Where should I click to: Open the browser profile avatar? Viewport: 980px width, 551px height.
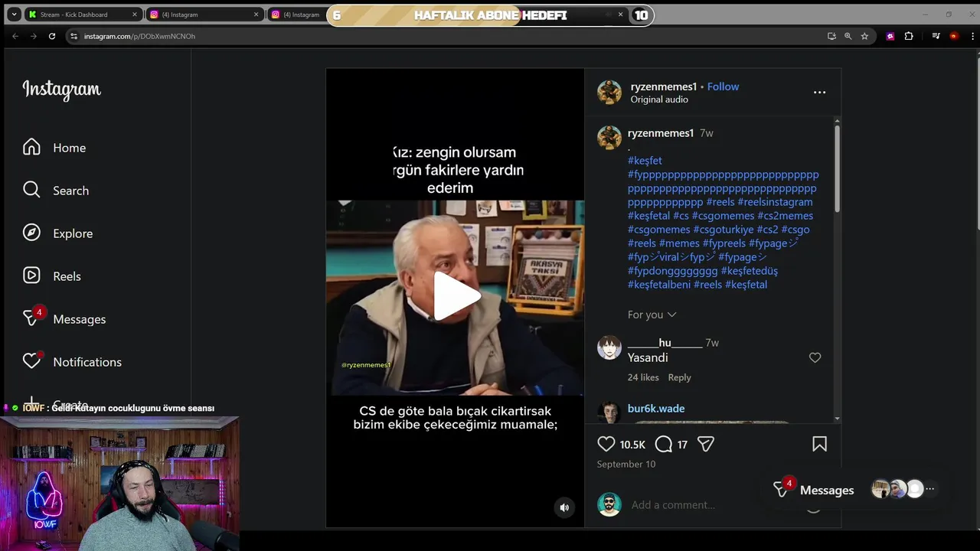(954, 36)
